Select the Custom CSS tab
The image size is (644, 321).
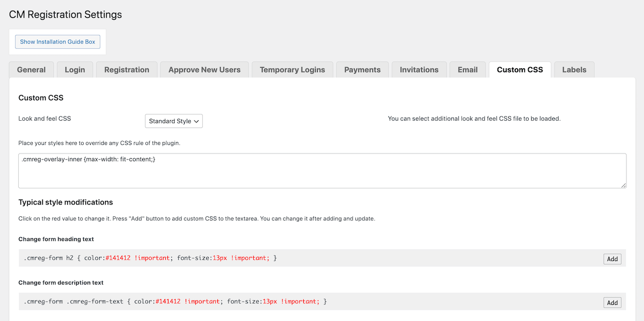520,70
